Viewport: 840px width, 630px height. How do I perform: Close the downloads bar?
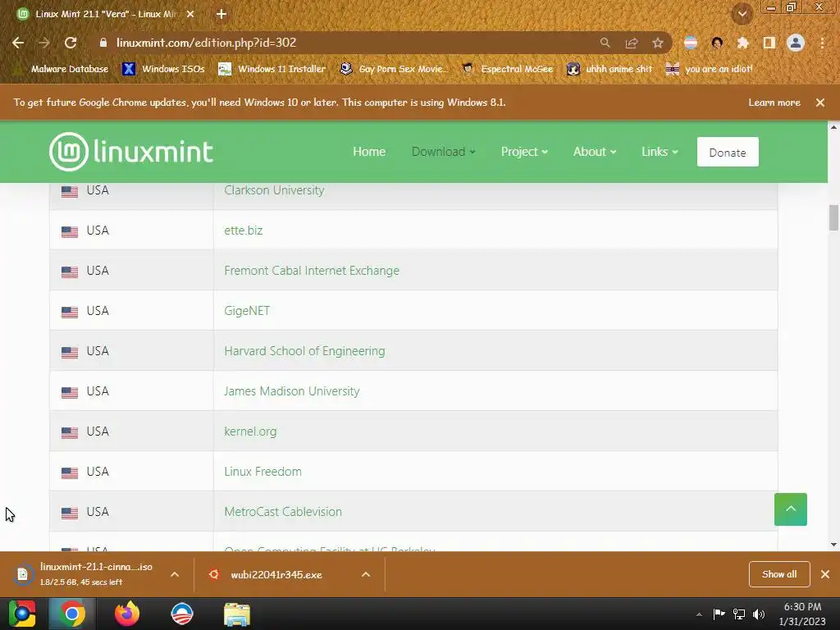coord(825,574)
